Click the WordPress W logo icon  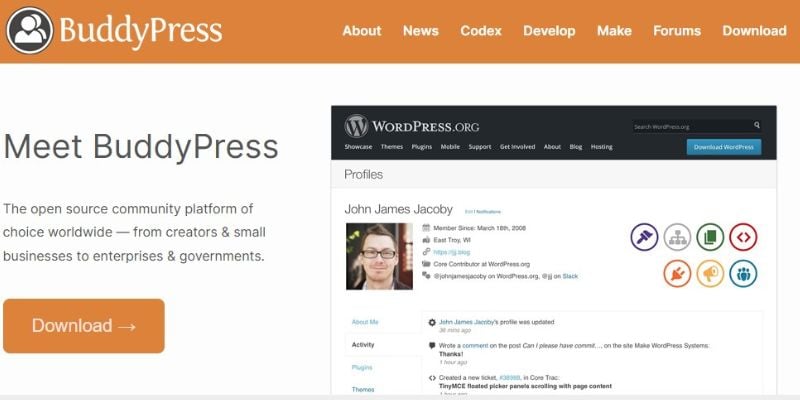click(356, 126)
